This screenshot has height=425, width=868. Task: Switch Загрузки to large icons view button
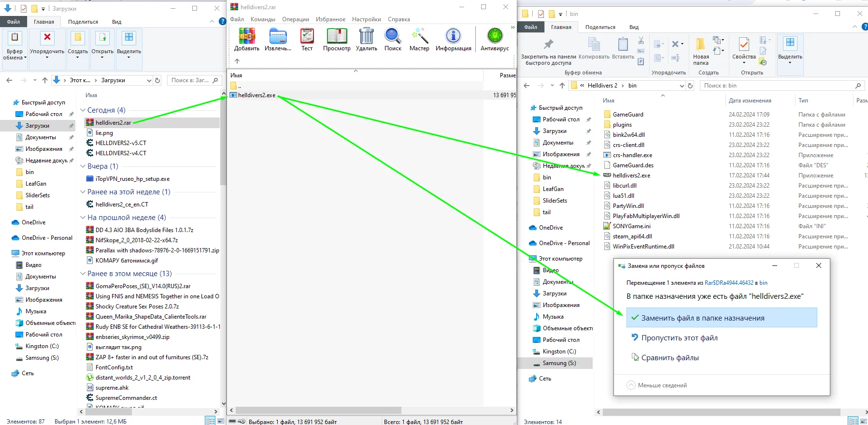[x=221, y=421]
